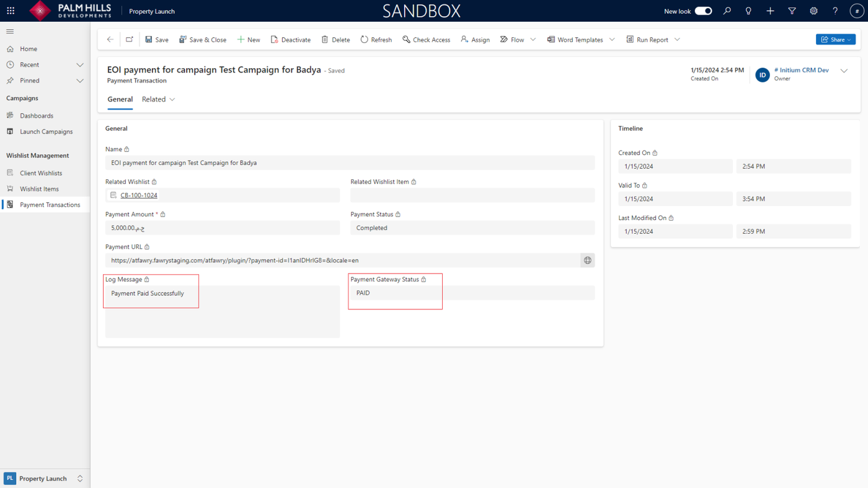
Task: Click the Valid To date field
Action: tap(675, 199)
